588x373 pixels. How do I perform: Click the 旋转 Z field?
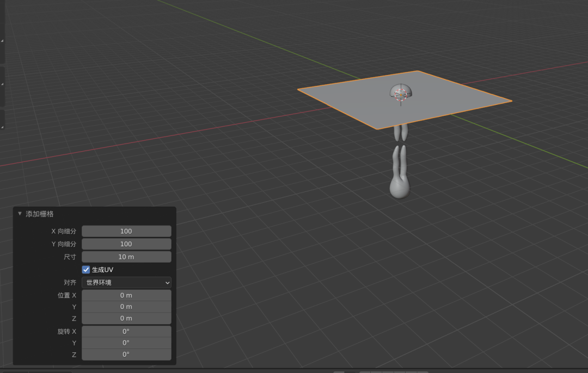point(126,355)
